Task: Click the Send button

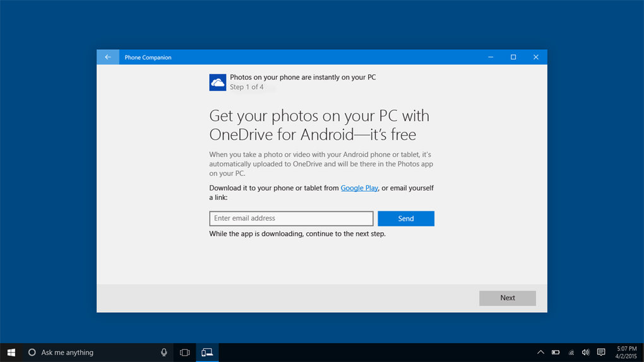Action: [406, 219]
